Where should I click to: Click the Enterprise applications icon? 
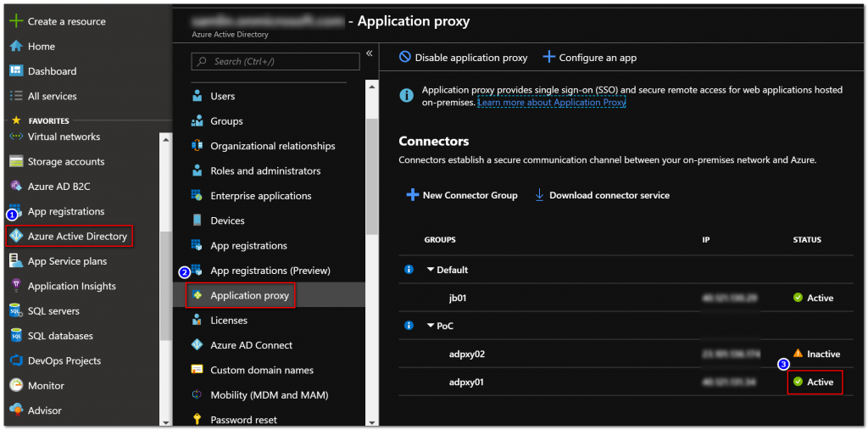197,196
